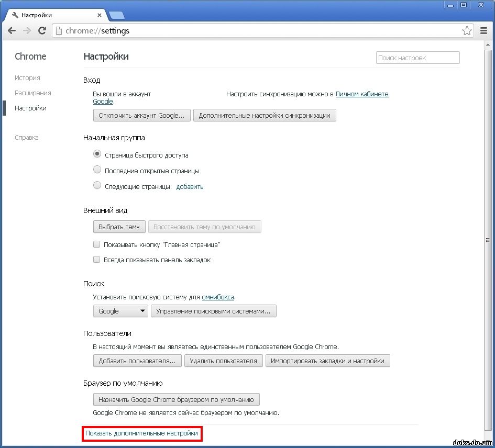This screenshot has height=448, width=495.
Task: Click the добавить link
Action: point(190,186)
